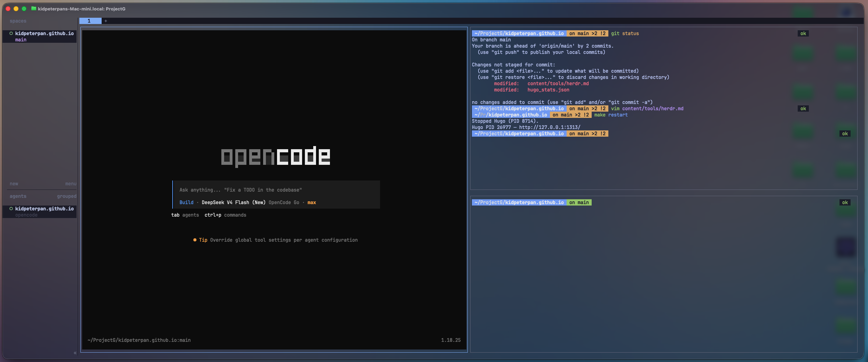Click the "make restart" command text

pos(611,115)
